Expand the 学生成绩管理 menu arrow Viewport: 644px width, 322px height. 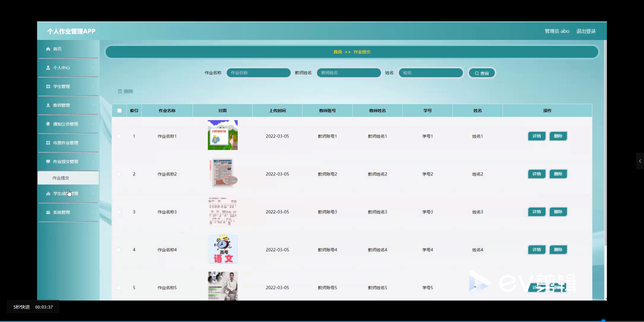93,194
